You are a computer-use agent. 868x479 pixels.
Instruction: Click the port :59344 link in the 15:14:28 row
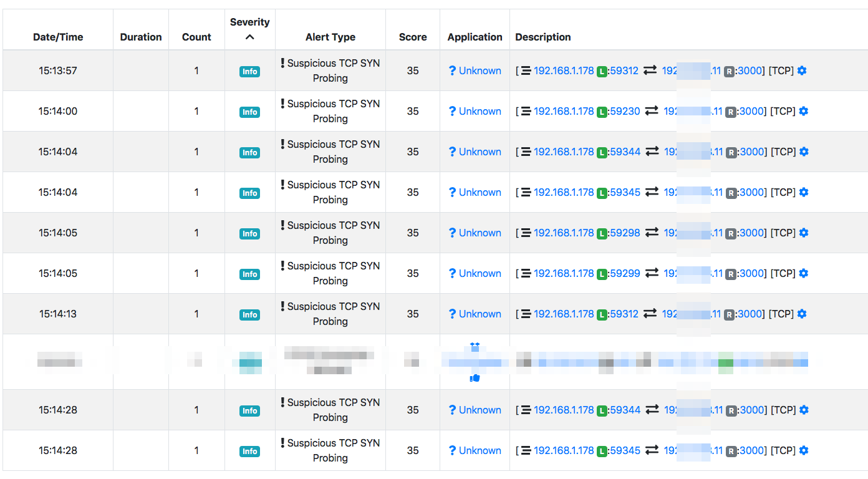624,410
